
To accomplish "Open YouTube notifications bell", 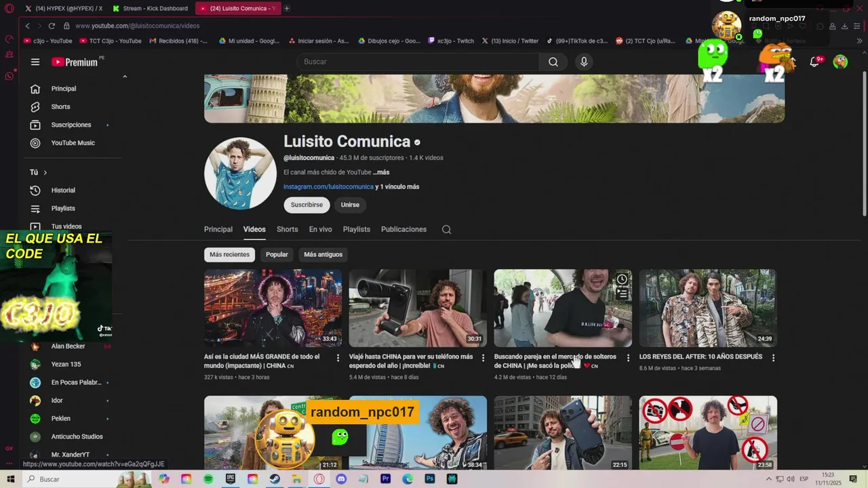I will click(x=815, y=62).
